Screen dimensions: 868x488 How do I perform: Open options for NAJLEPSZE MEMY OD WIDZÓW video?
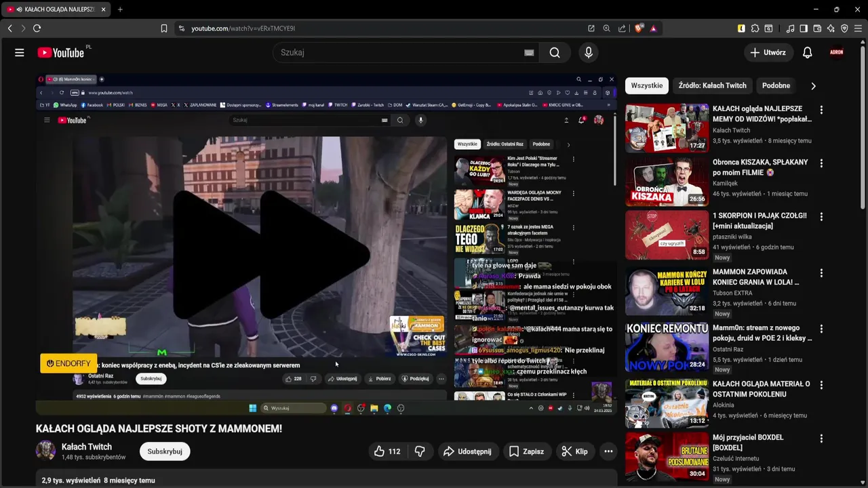click(x=821, y=110)
